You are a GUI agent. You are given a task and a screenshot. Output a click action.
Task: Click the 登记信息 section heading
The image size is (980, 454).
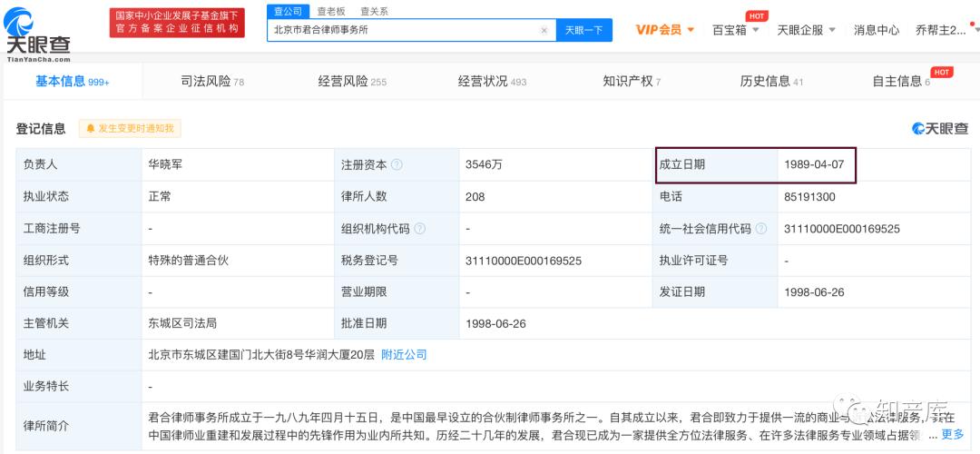pos(41,129)
